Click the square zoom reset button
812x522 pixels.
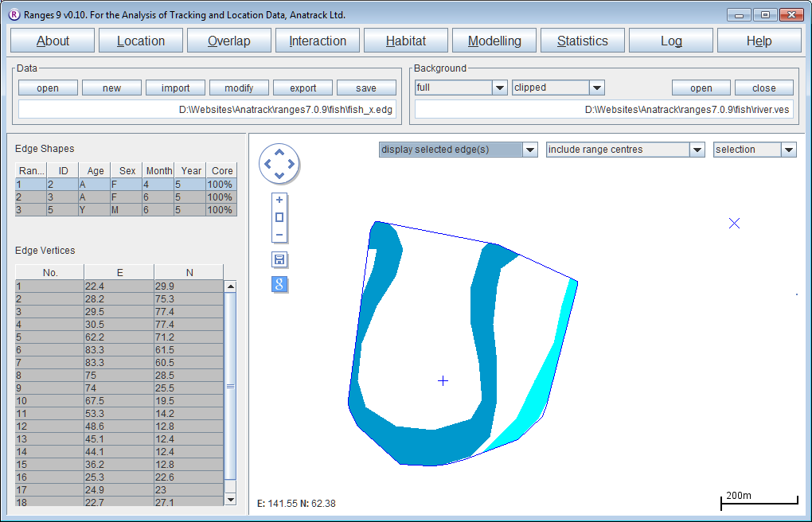point(279,217)
